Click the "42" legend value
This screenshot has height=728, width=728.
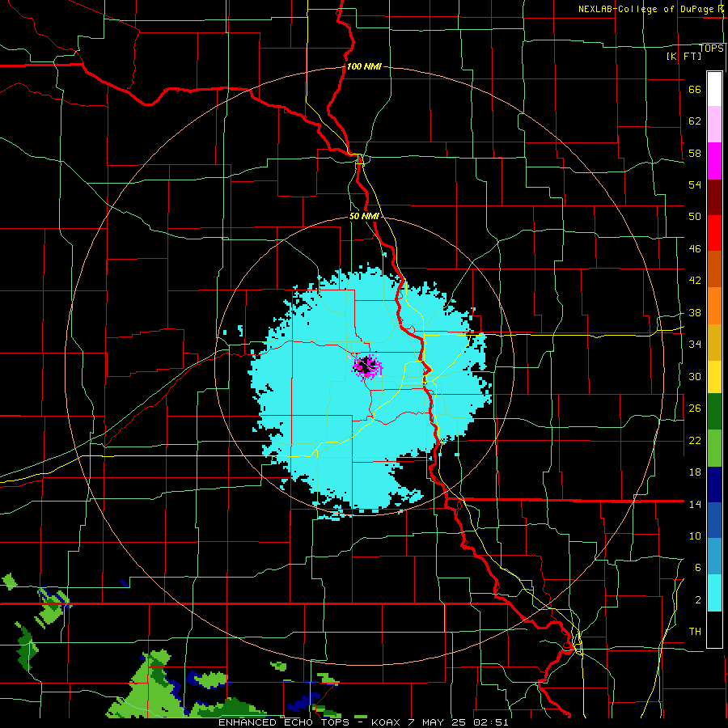[695, 281]
